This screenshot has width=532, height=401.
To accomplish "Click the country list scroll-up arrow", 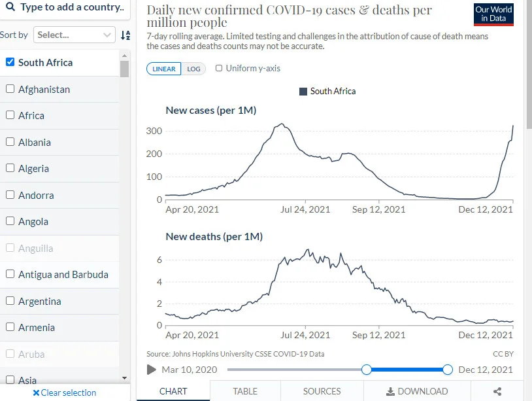I will click(125, 56).
